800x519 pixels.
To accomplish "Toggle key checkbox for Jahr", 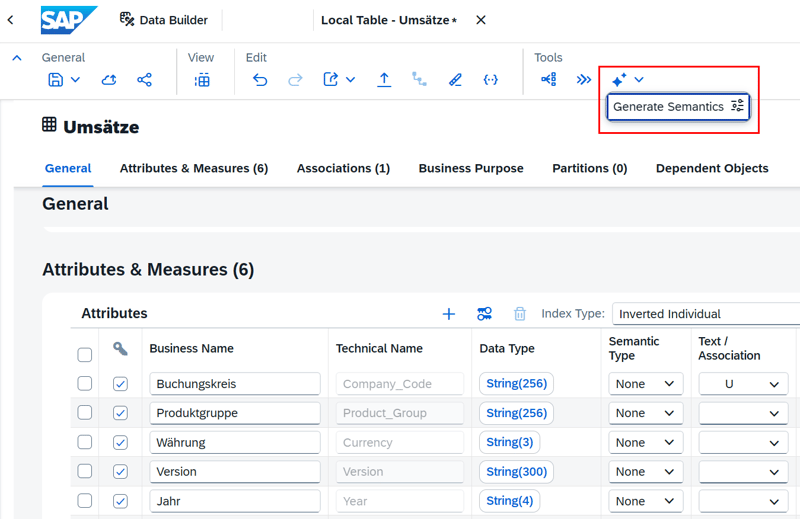I will [120, 501].
